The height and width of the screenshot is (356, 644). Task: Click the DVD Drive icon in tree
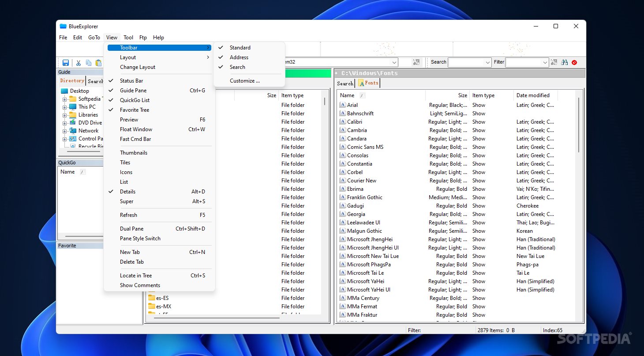(73, 123)
